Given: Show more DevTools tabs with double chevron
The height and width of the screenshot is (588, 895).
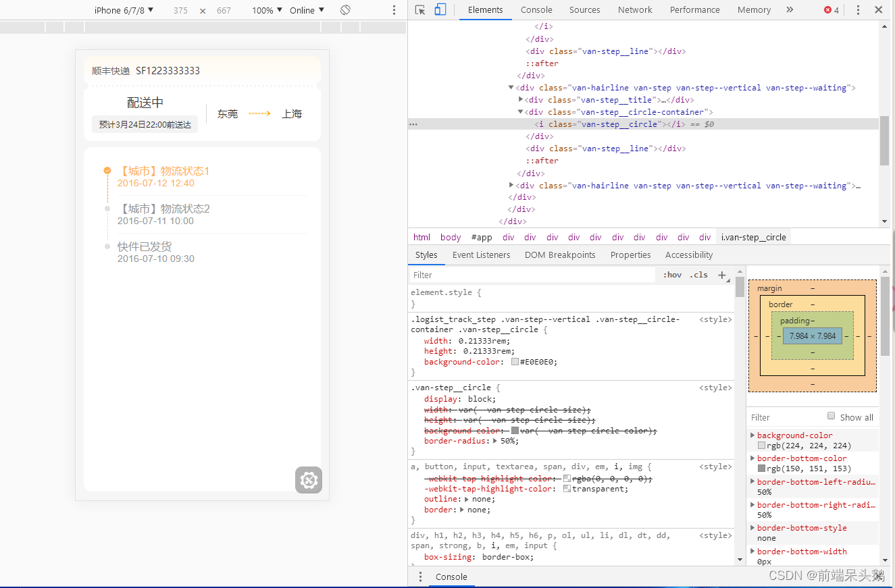Looking at the screenshot, I should [790, 10].
